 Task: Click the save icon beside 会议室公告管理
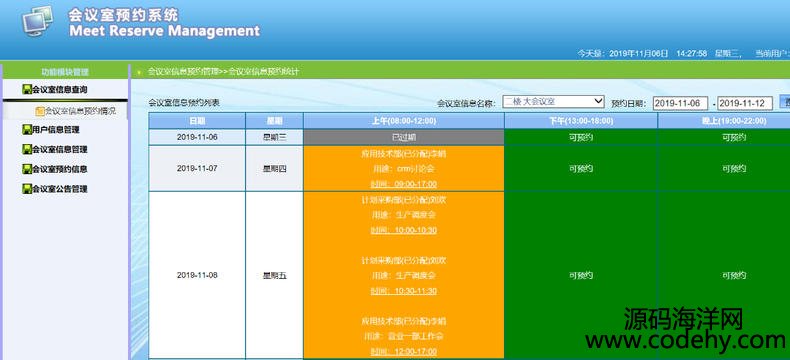[x=27, y=189]
